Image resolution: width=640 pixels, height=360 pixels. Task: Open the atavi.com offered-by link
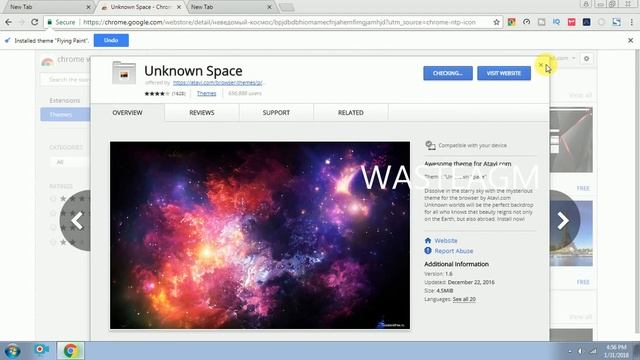point(218,82)
